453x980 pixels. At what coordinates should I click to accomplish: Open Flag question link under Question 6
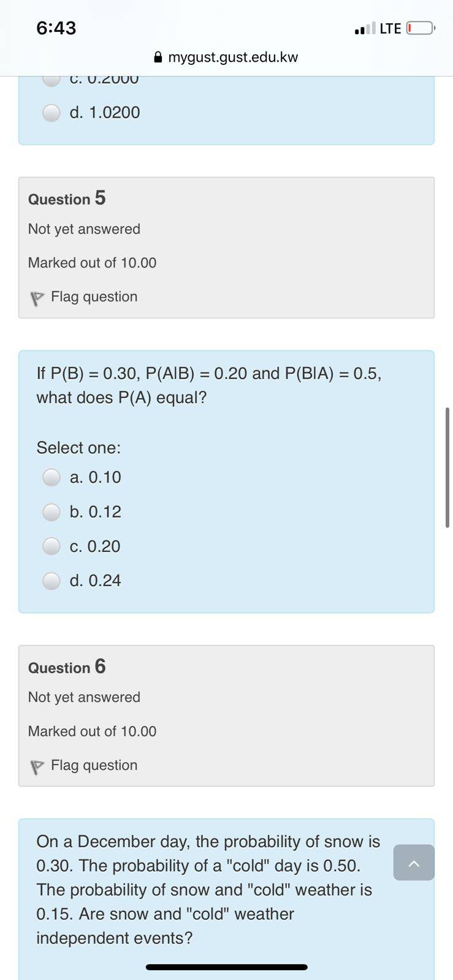[94, 765]
